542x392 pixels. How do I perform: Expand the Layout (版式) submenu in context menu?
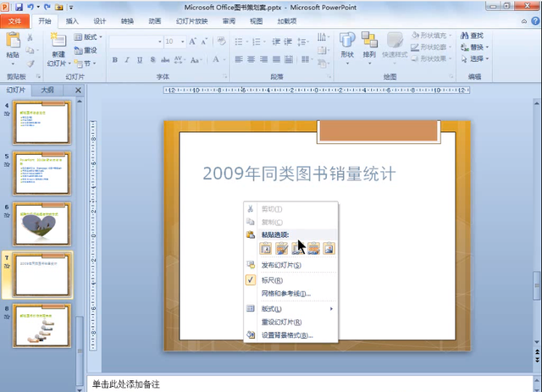click(x=290, y=308)
